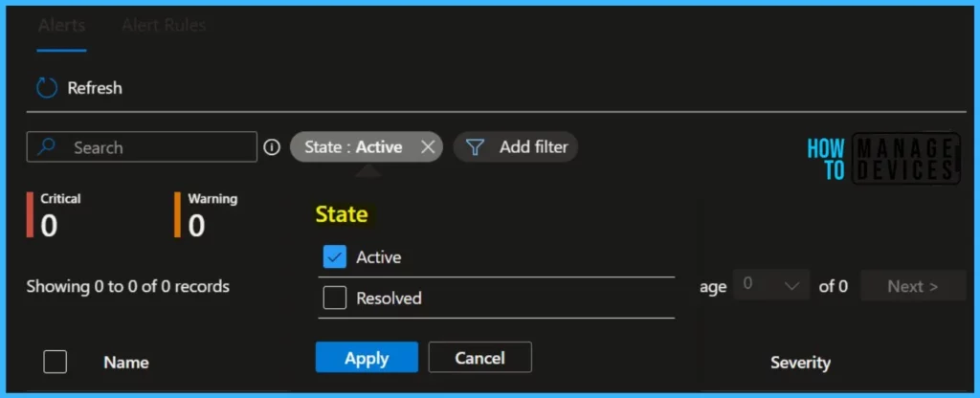Viewport: 980px width, 398px height.
Task: Sort by the Name column header
Action: [126, 363]
